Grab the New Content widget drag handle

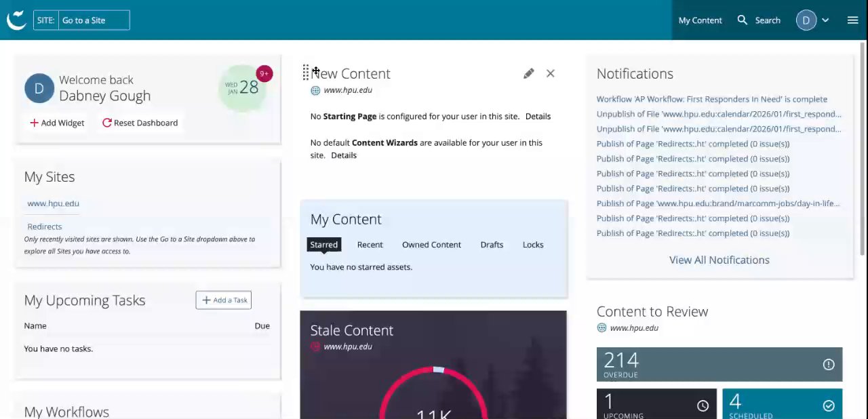tap(306, 73)
